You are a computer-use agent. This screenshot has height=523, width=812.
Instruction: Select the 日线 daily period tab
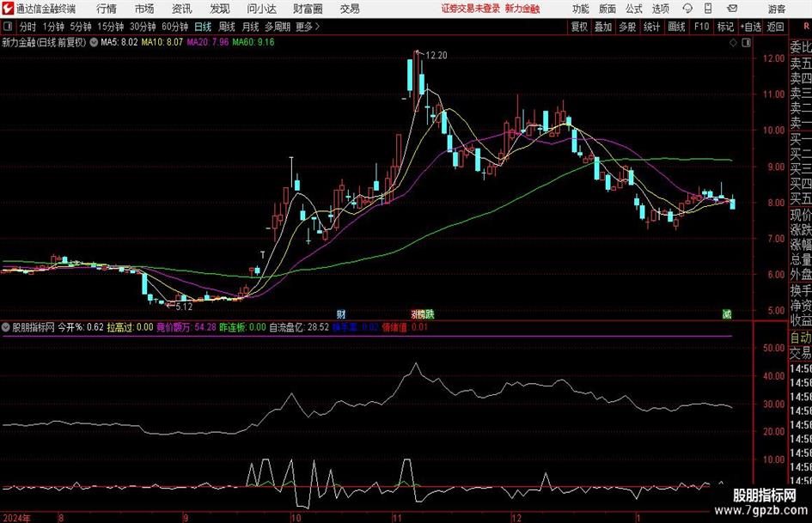(203, 27)
